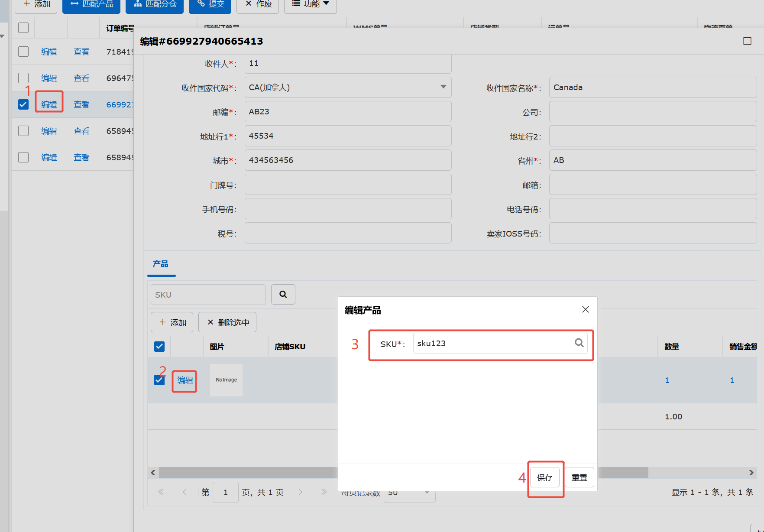Click magnifier inside 编辑产品 SKU field

pos(579,343)
